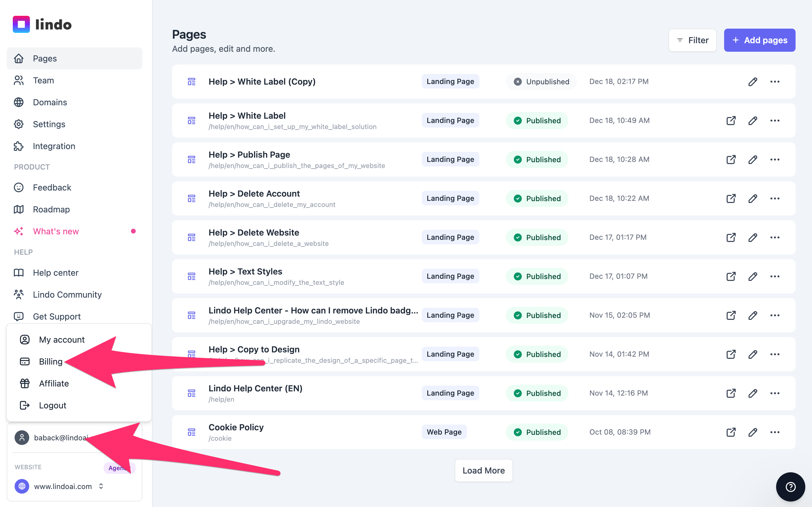Edit the Help > Copy to Design page
812x507 pixels.
pos(753,354)
